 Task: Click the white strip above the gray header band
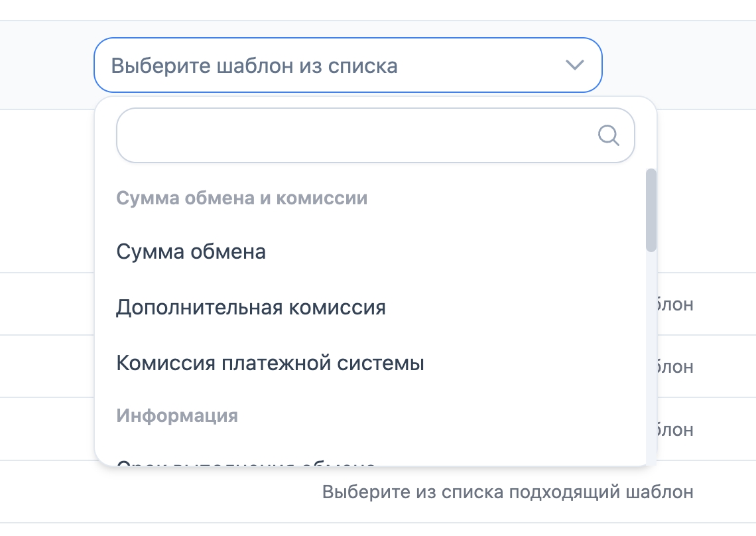click(378, 9)
